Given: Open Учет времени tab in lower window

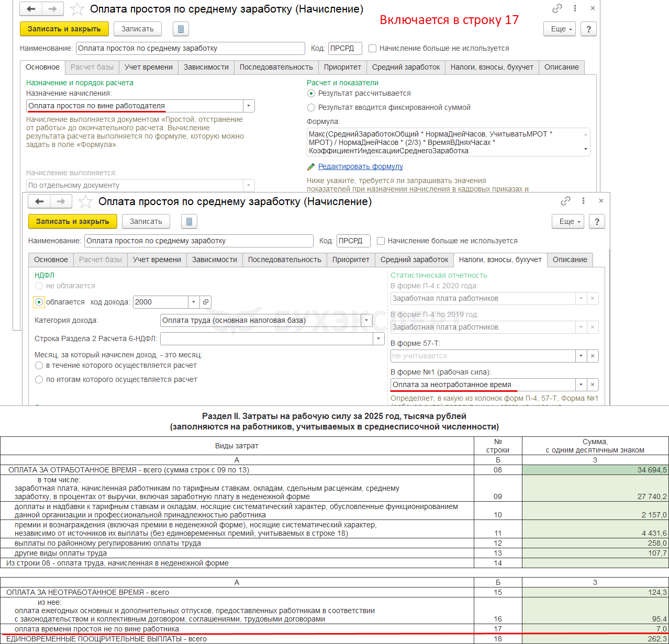Looking at the screenshot, I should click(157, 259).
